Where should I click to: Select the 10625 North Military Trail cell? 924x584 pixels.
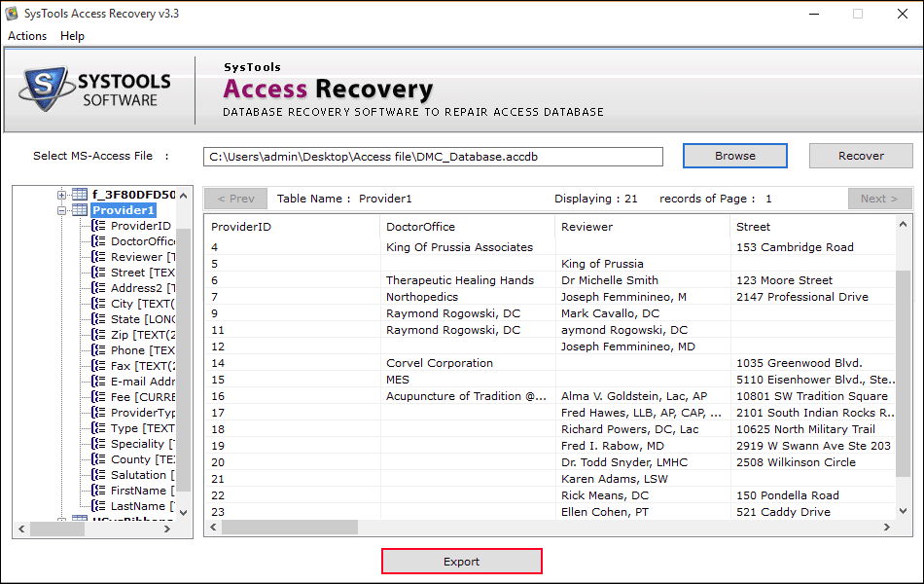813,429
